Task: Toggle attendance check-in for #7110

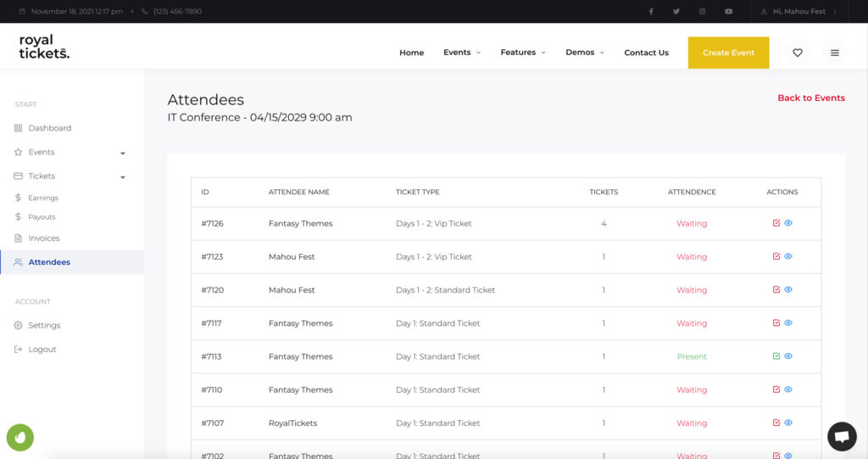Action: 776,389
